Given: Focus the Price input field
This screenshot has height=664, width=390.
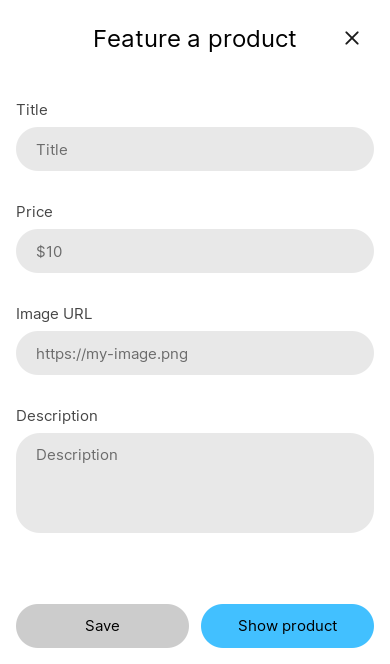Looking at the screenshot, I should pyautogui.click(x=195, y=251).
